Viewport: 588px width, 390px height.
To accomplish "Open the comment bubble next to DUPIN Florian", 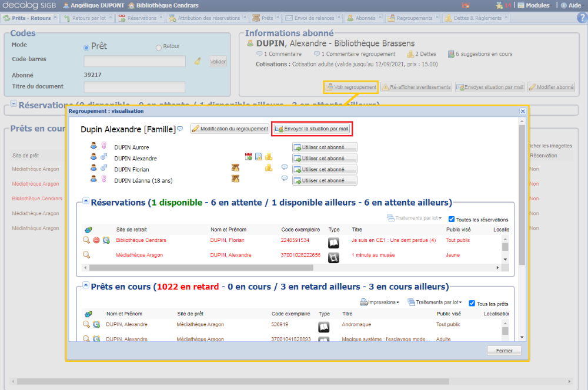I will [x=284, y=168].
